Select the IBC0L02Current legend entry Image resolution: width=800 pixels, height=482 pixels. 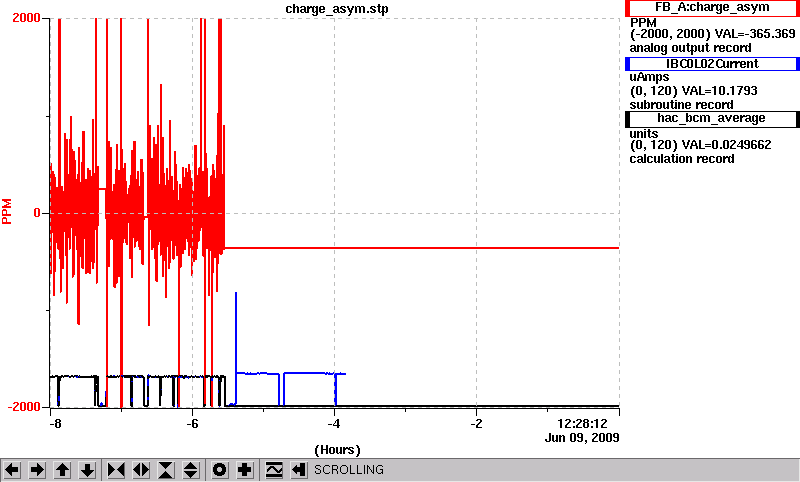(x=712, y=64)
